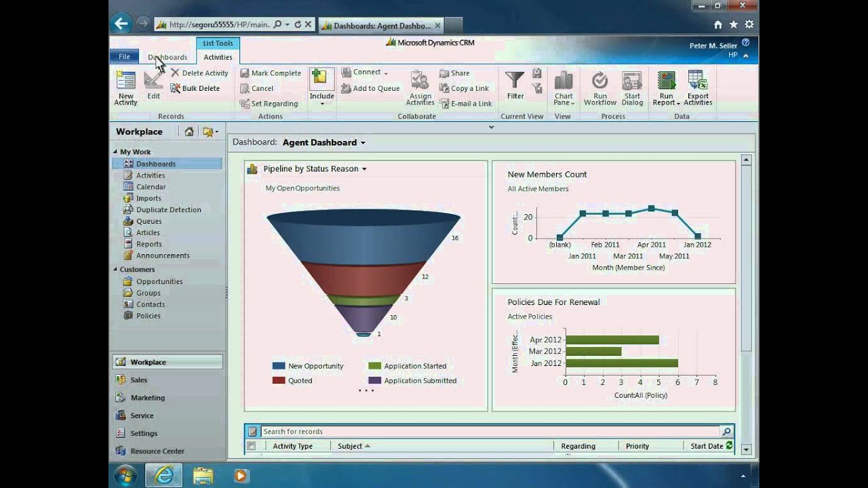Click Assign Activities button
This screenshot has width=868, height=488.
click(420, 87)
